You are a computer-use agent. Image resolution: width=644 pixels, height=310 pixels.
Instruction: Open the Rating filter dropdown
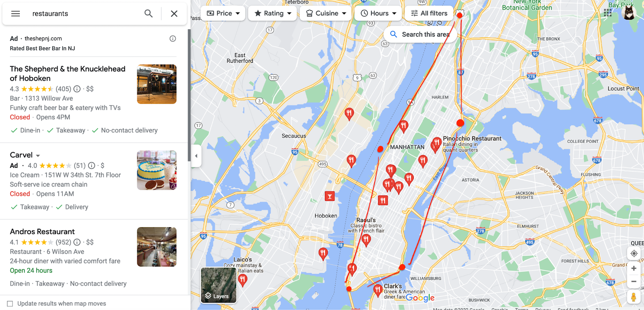click(x=272, y=13)
